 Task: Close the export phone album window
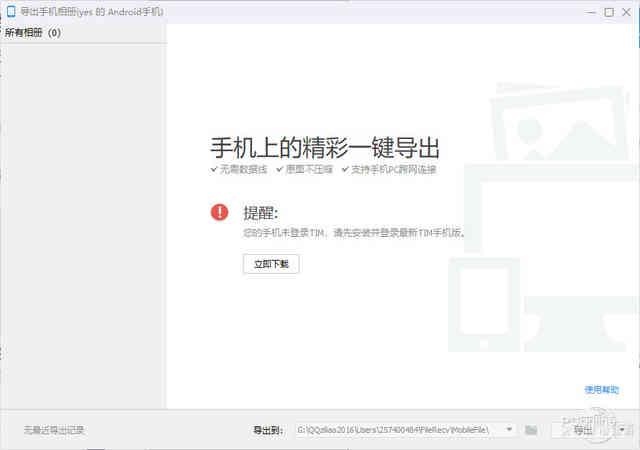tap(627, 12)
